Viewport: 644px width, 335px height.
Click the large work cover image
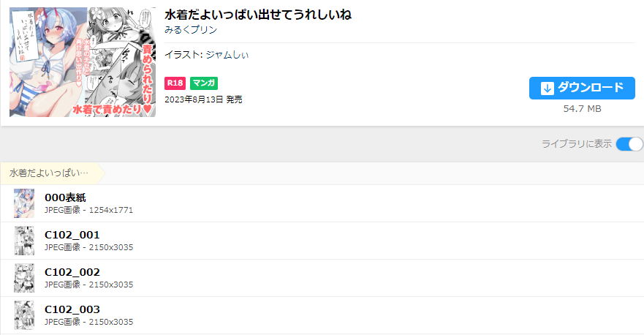coord(83,62)
